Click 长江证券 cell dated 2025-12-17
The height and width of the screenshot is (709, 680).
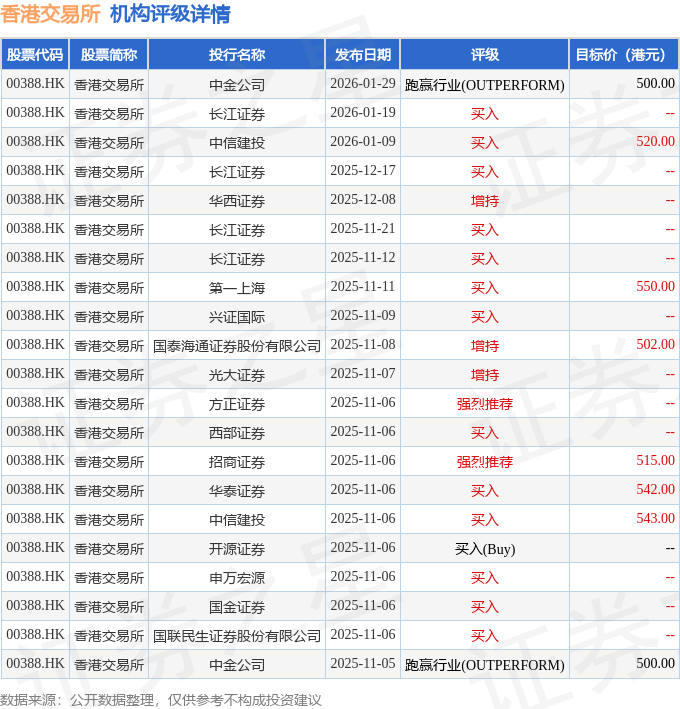(236, 172)
